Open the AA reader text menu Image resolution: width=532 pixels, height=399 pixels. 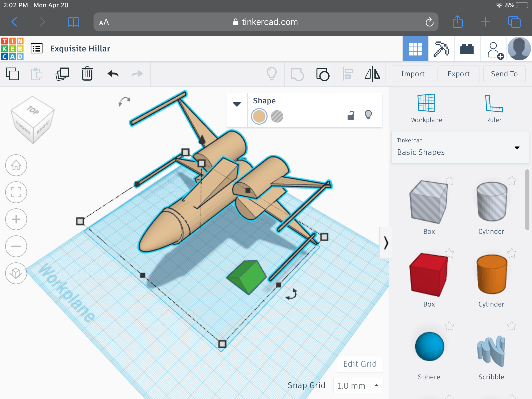[x=104, y=22]
